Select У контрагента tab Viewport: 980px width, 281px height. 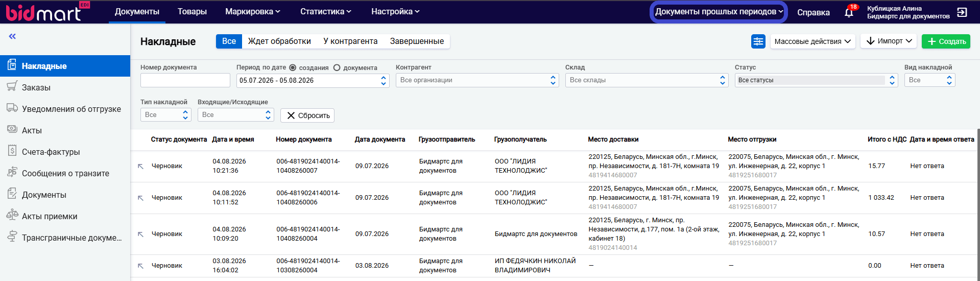point(350,41)
